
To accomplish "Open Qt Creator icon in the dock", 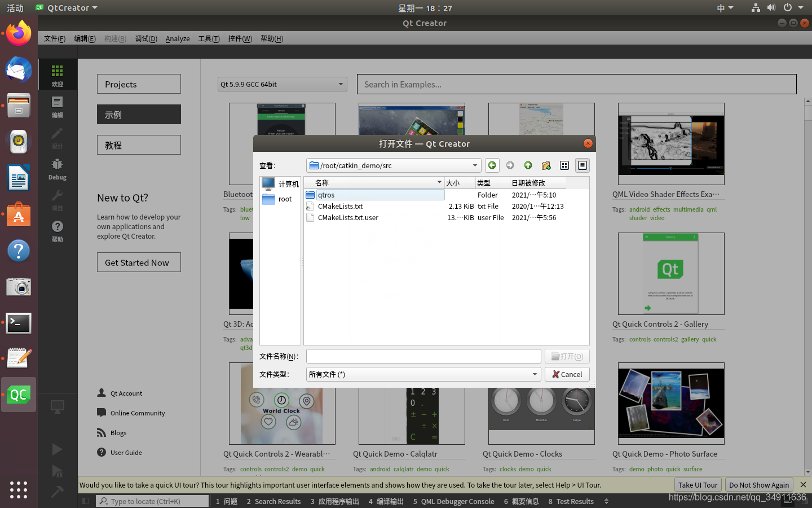I will pyautogui.click(x=19, y=395).
